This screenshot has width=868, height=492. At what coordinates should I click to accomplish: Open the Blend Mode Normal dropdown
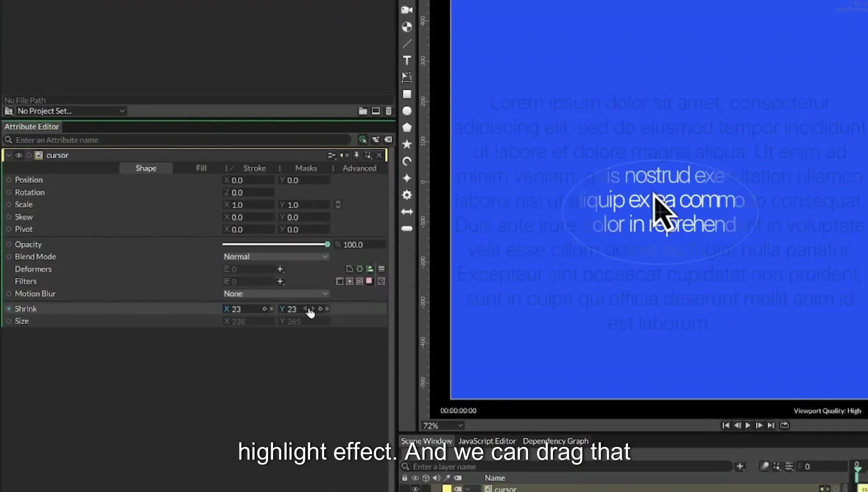(x=276, y=256)
